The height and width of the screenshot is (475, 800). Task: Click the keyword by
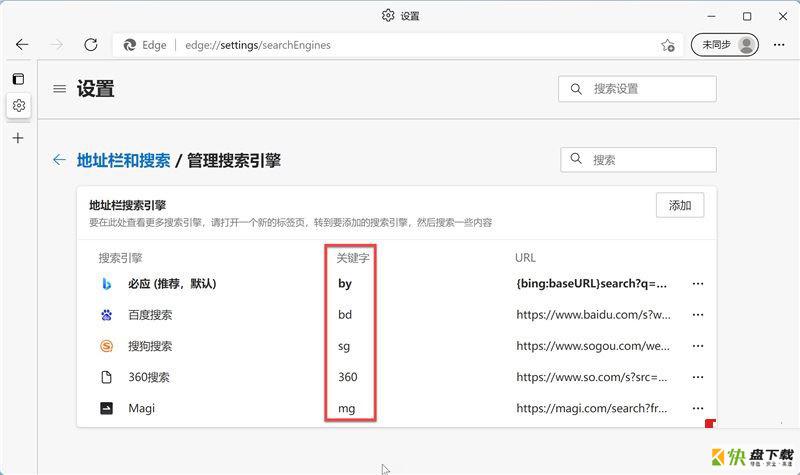pos(345,284)
